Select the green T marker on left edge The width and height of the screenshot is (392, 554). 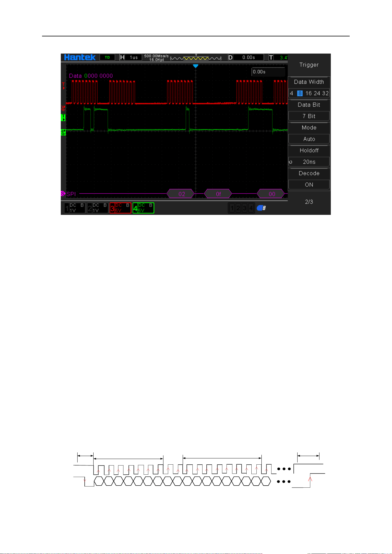(63, 118)
